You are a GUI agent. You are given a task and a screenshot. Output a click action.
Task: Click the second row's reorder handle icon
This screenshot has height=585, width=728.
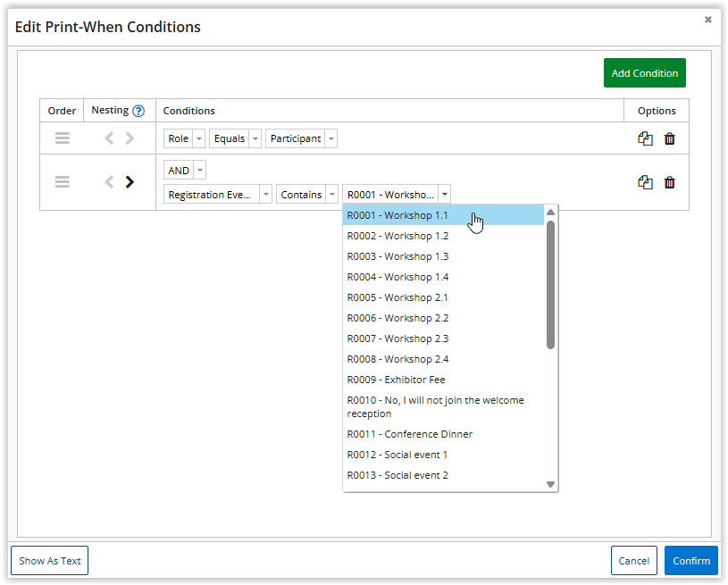point(62,182)
